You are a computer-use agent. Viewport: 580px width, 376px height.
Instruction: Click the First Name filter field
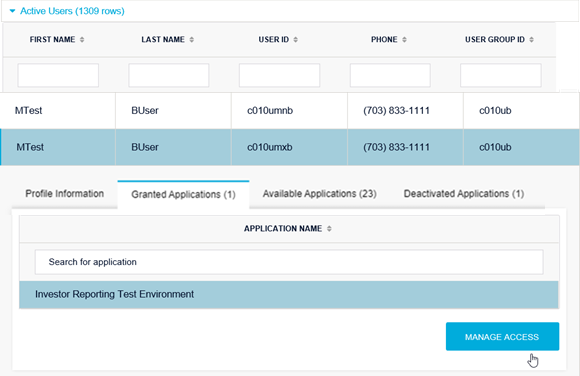[x=58, y=75]
